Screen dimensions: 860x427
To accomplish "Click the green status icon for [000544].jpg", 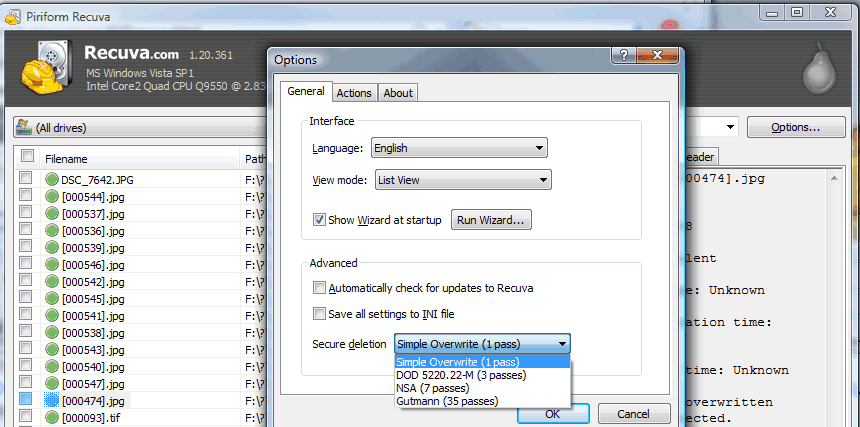I will tap(52, 196).
